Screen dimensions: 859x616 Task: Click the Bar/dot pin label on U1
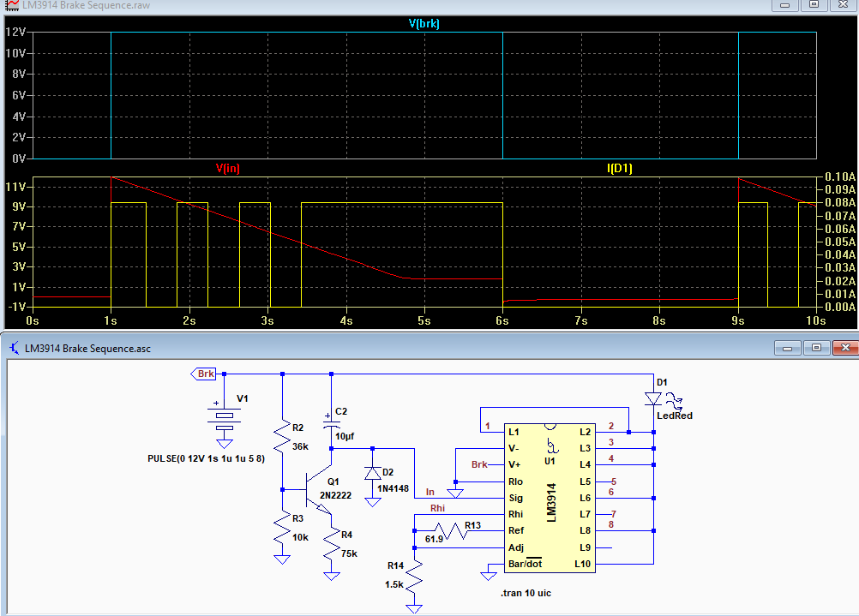tap(525, 564)
